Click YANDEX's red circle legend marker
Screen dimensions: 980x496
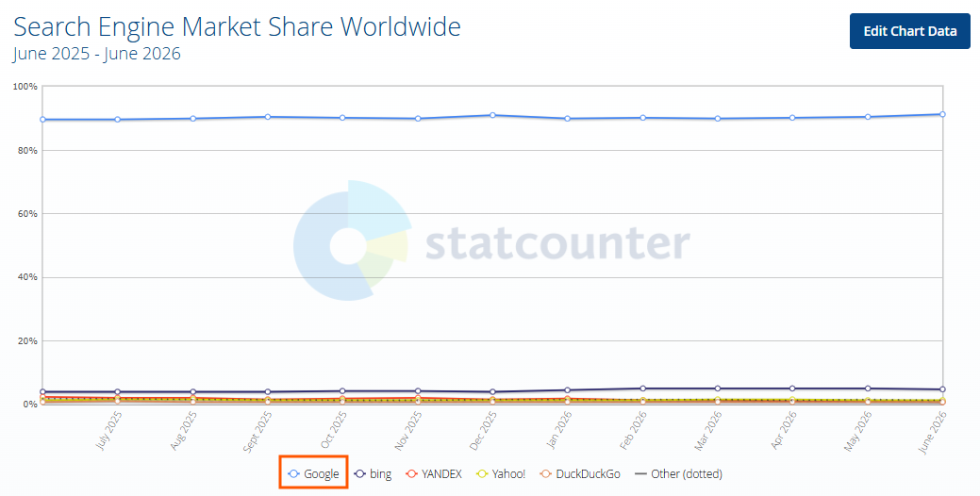[411, 474]
